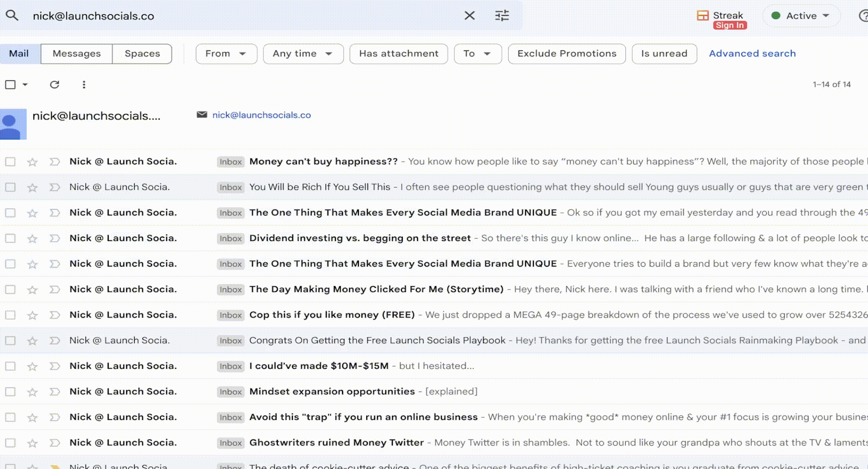
Task: Open the Active status dropdown
Action: 801,16
